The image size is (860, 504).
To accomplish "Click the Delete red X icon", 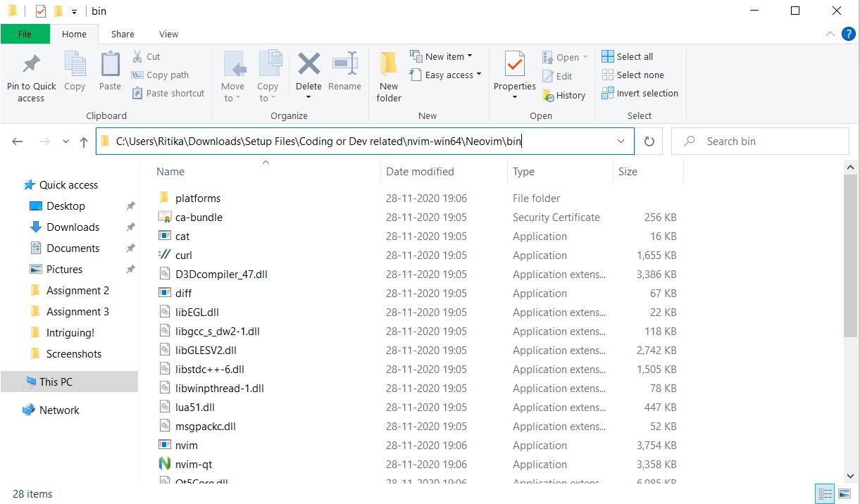I will click(x=309, y=63).
